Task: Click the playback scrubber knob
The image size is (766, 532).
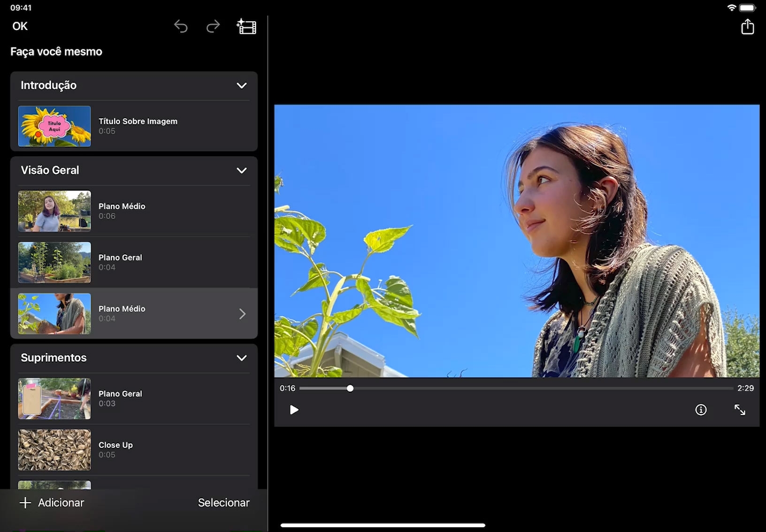Action: point(350,388)
